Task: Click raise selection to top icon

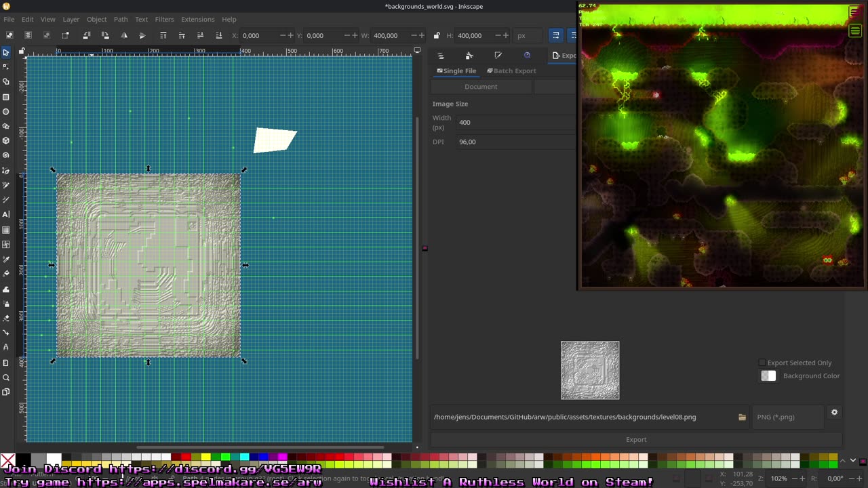Action: tap(163, 35)
